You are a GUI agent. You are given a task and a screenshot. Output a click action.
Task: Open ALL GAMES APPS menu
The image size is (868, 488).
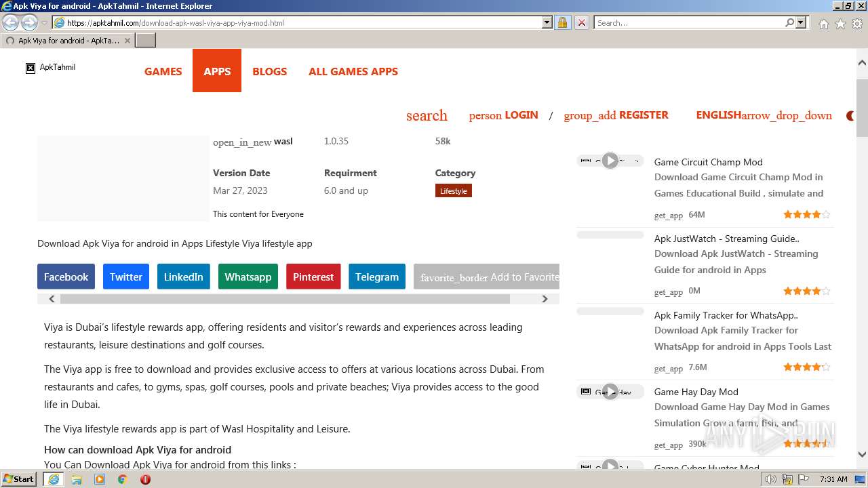(x=353, y=71)
